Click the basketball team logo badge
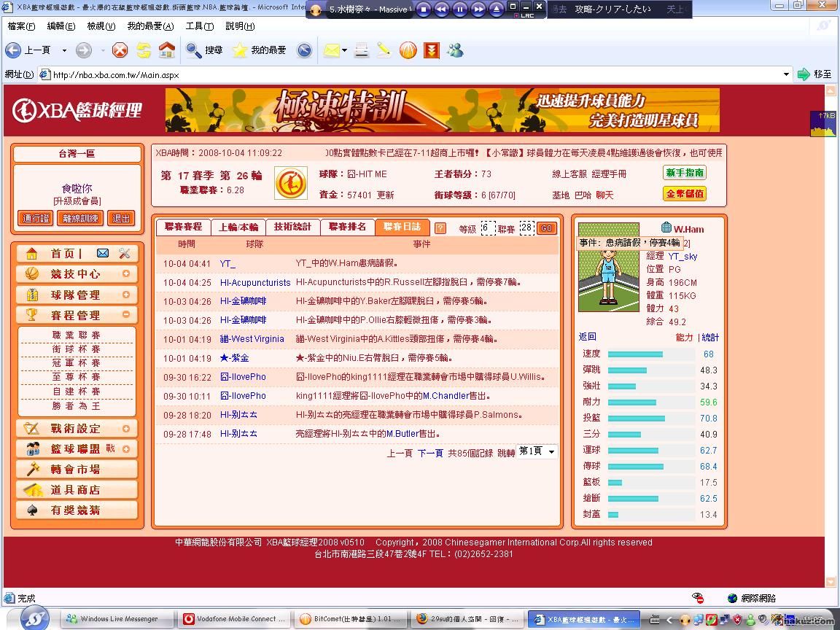The image size is (840, 630). [x=290, y=183]
